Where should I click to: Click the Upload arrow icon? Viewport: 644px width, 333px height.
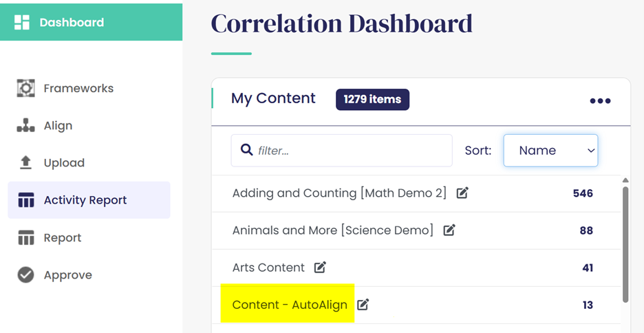pyautogui.click(x=25, y=162)
